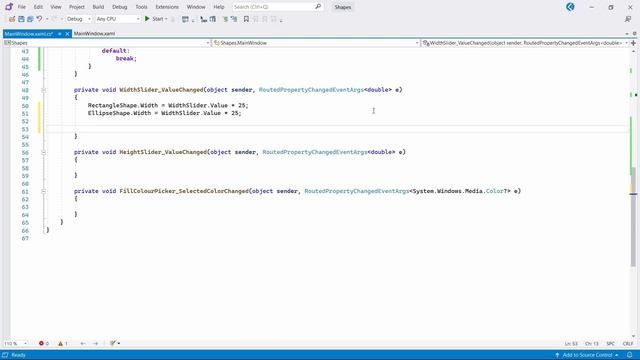Click the comment selected lines toolbar icon
Viewport: 640px width, 360px height.
225,19
